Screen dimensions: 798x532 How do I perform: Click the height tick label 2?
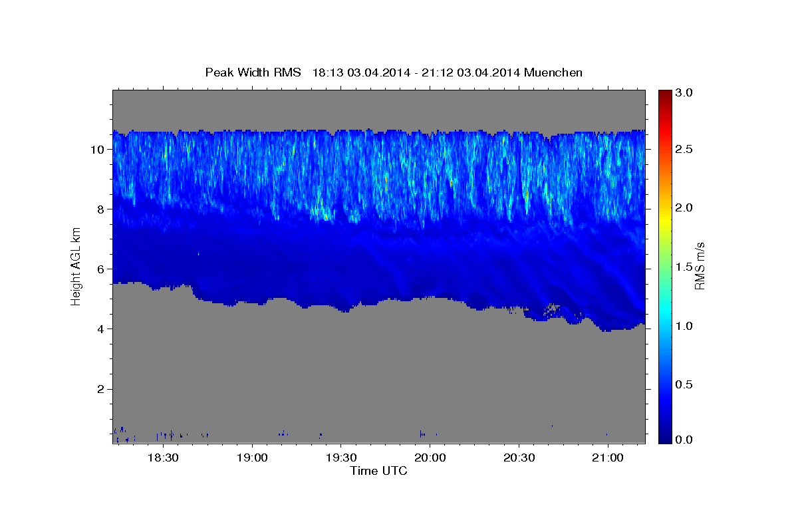point(101,389)
